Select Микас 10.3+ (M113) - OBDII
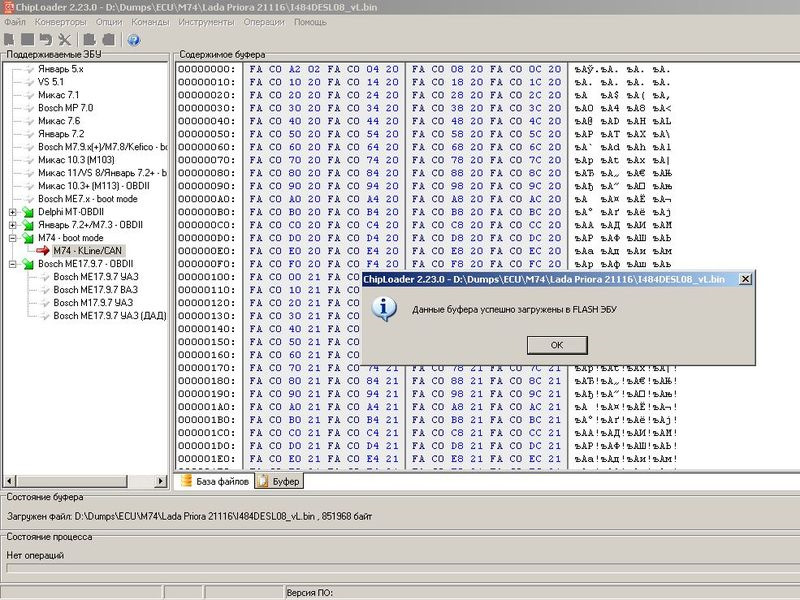Screen dimensions: 800x600 (x=93, y=186)
